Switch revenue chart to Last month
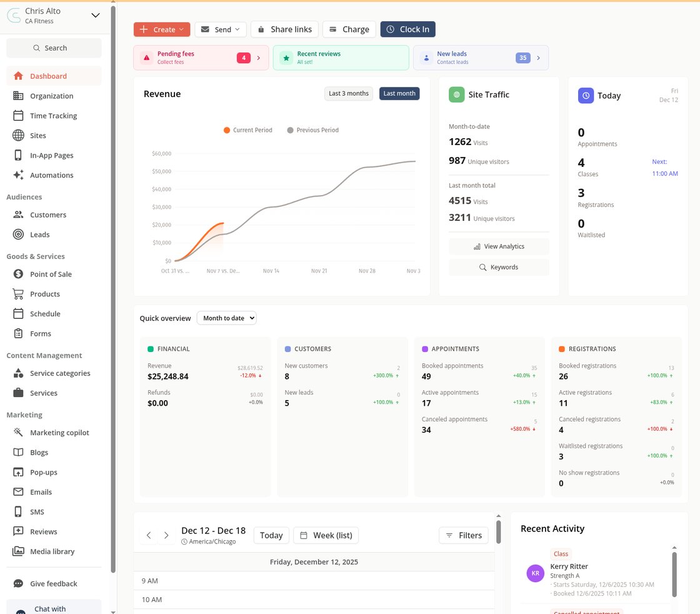Screen dimensions: 700x614 pyautogui.click(x=399, y=93)
